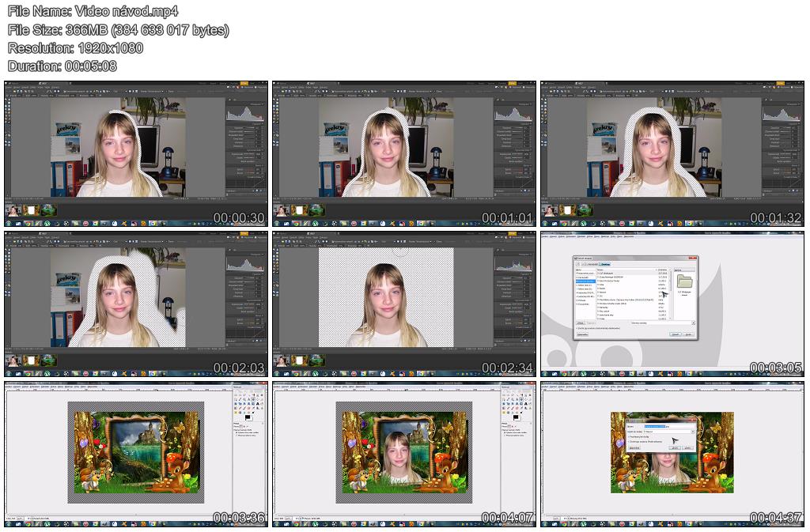The height and width of the screenshot is (532, 810).
Task: Click folder preview icon in 00:03:05 dialog
Action: 684,281
